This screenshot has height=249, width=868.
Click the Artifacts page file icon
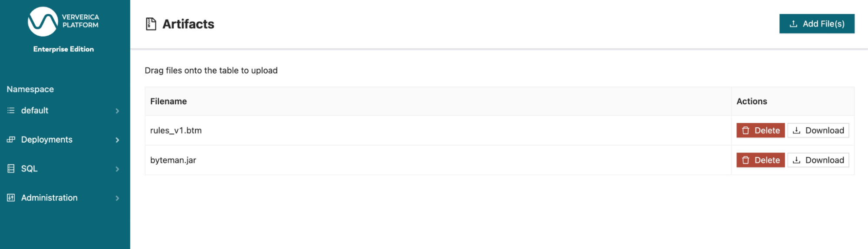[x=151, y=24]
